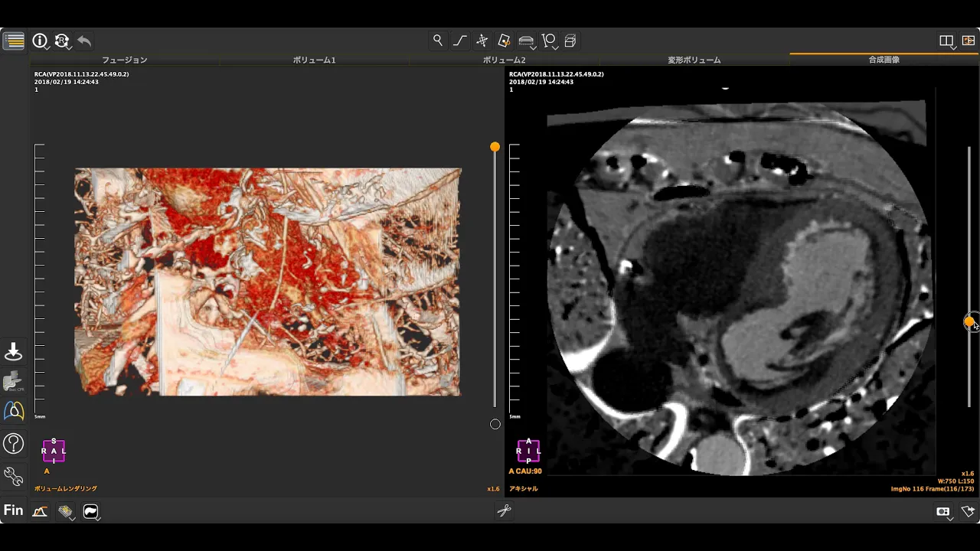Select the 3D rotate axis tool
Screen dimensions: 980x551
point(482,41)
